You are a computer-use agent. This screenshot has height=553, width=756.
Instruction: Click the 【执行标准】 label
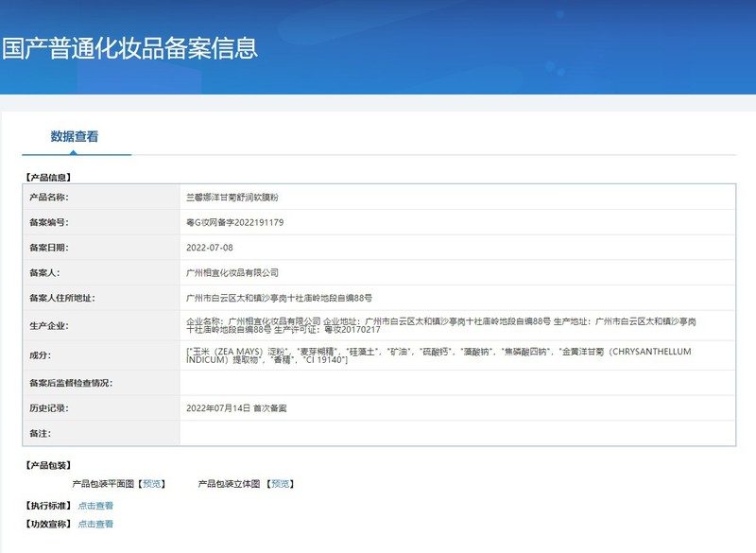pos(48,506)
